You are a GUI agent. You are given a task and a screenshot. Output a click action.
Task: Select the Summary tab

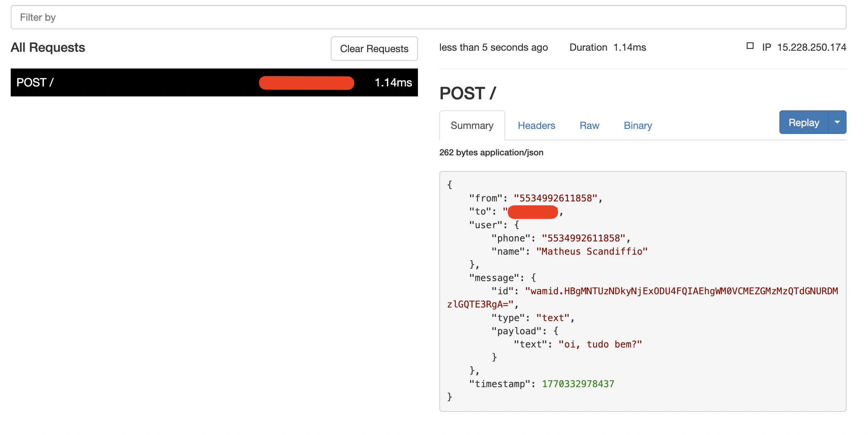[472, 125]
